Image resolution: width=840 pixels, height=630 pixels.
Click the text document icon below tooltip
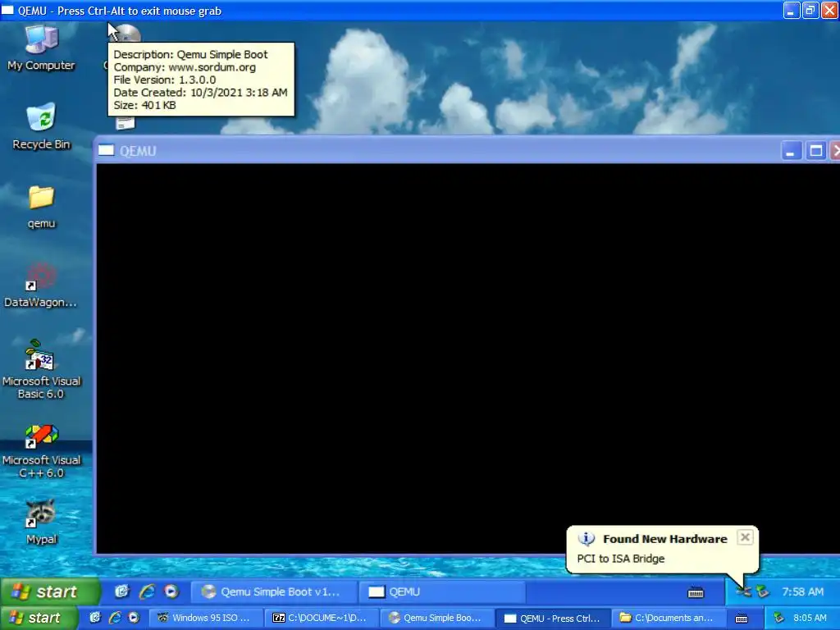click(125, 124)
